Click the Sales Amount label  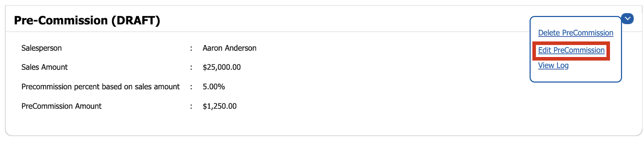44,67
